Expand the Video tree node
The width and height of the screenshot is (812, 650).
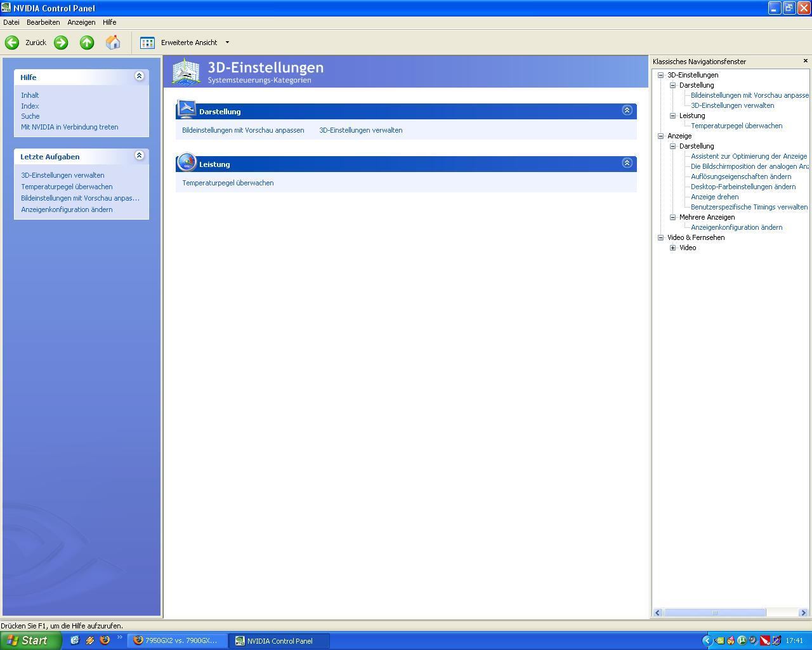672,248
